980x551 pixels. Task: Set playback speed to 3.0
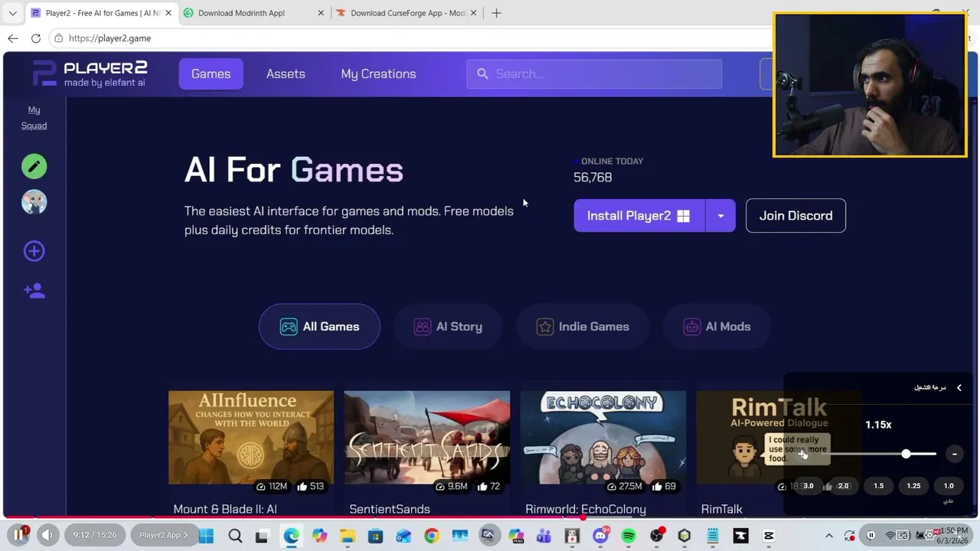click(808, 486)
